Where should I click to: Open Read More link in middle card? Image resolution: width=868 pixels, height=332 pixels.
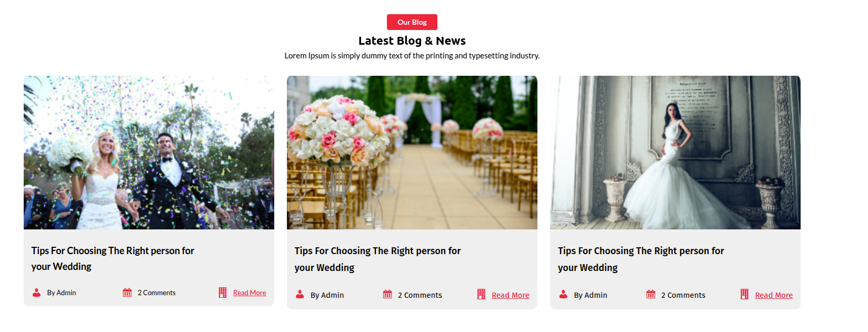pyautogui.click(x=511, y=295)
